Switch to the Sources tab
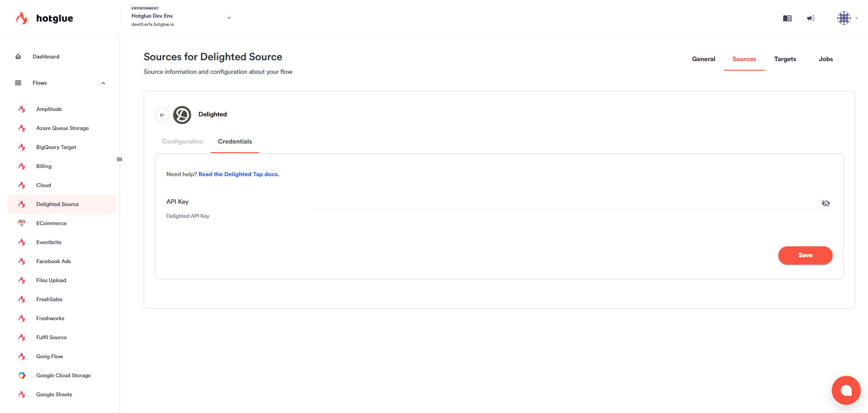 [x=744, y=59]
